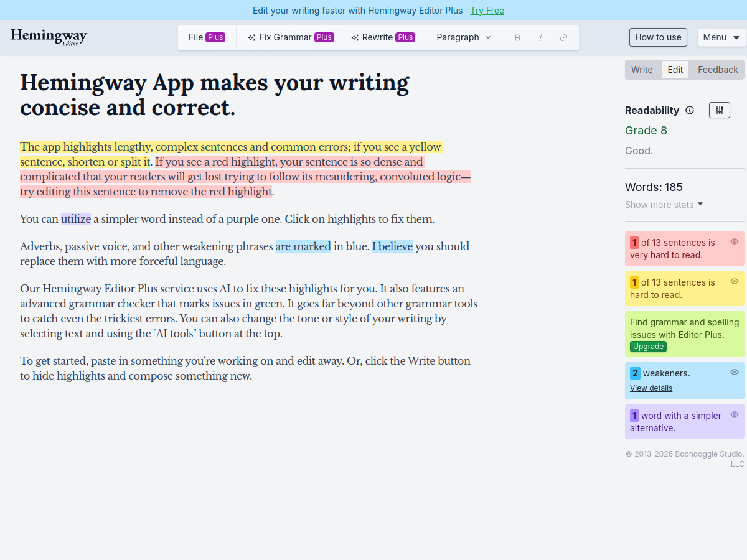The height and width of the screenshot is (560, 747).
Task: Follow the Try Free link
Action: 487,11
